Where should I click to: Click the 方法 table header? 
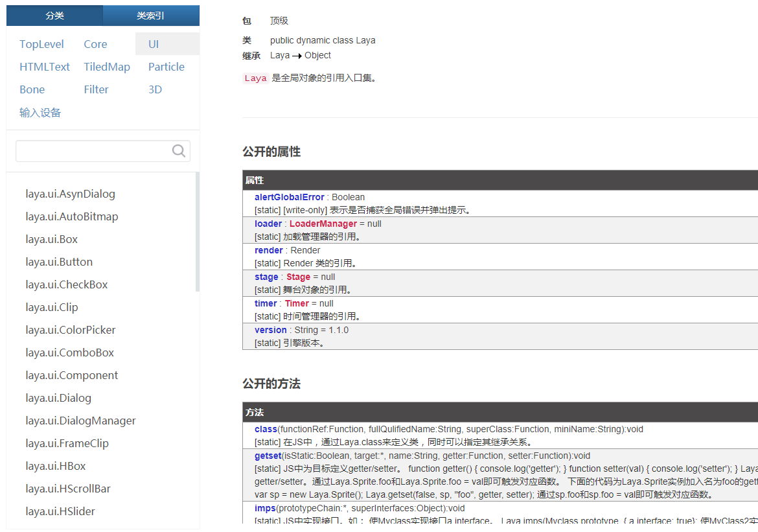(x=500, y=412)
